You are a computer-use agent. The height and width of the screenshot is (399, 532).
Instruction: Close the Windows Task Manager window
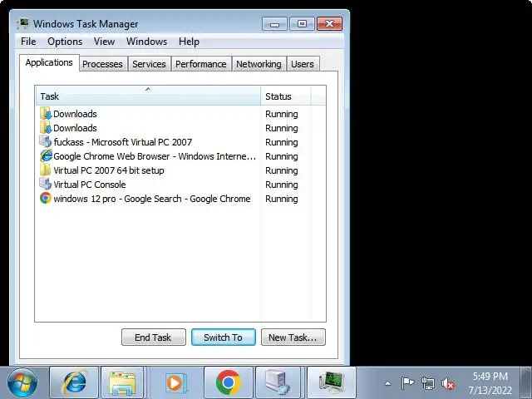pos(329,24)
